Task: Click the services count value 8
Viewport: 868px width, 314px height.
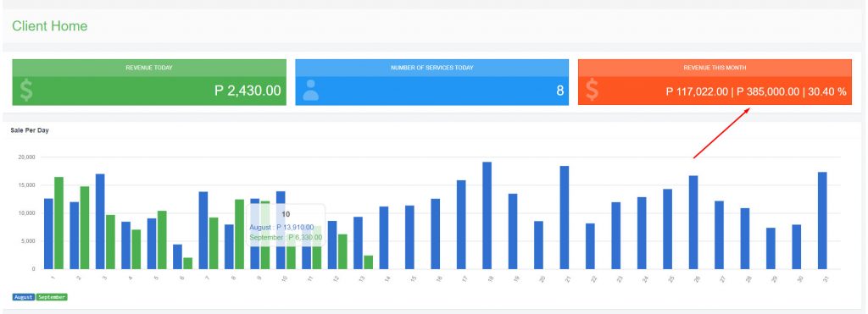Action: [x=559, y=91]
